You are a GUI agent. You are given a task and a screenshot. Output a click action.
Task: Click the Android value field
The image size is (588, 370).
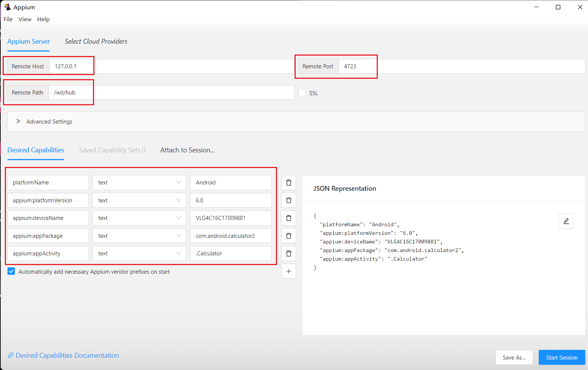click(x=231, y=183)
